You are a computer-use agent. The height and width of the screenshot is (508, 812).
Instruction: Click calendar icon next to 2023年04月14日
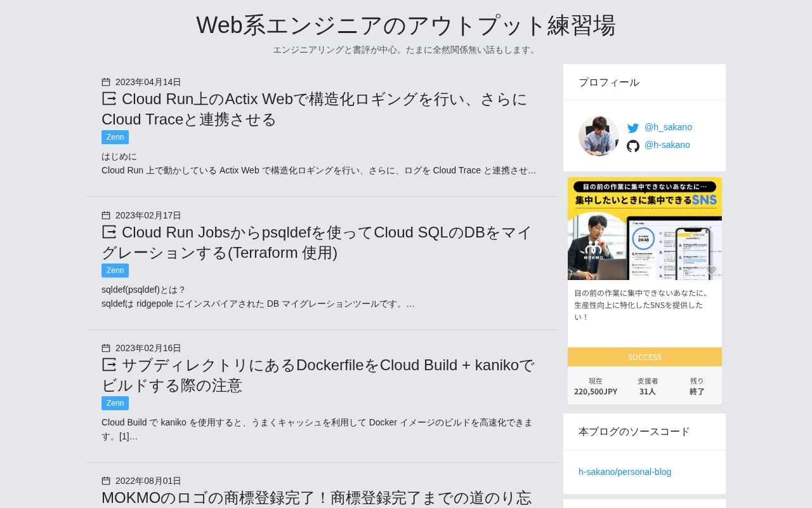click(x=106, y=82)
